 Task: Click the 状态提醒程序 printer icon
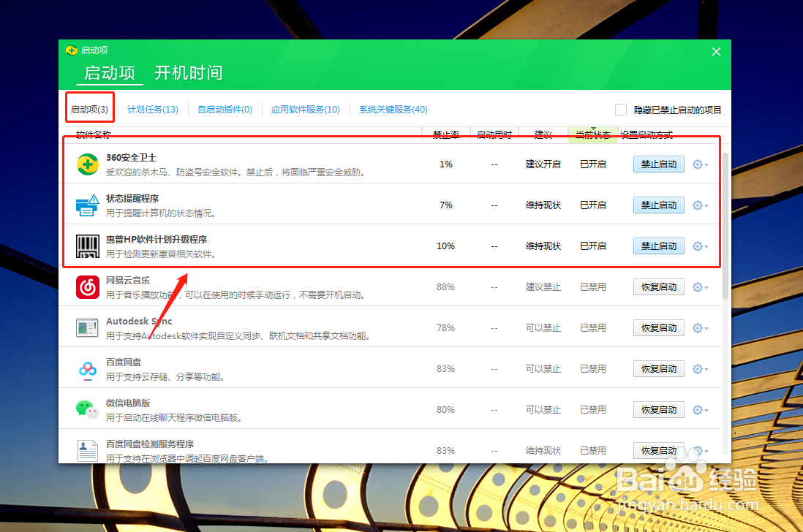coord(87,205)
